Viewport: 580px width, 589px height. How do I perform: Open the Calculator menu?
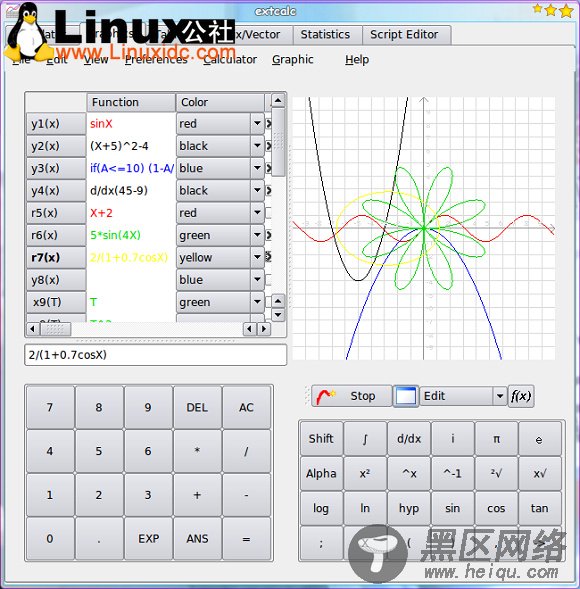pyautogui.click(x=230, y=59)
